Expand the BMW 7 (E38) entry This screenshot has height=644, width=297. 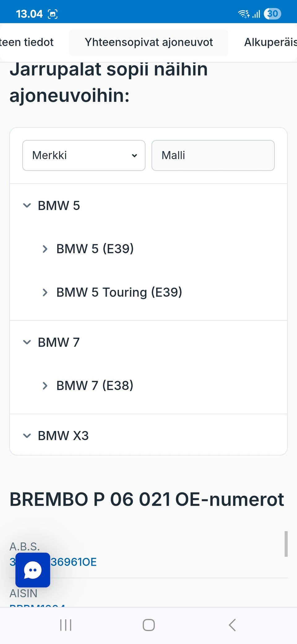coord(45,386)
